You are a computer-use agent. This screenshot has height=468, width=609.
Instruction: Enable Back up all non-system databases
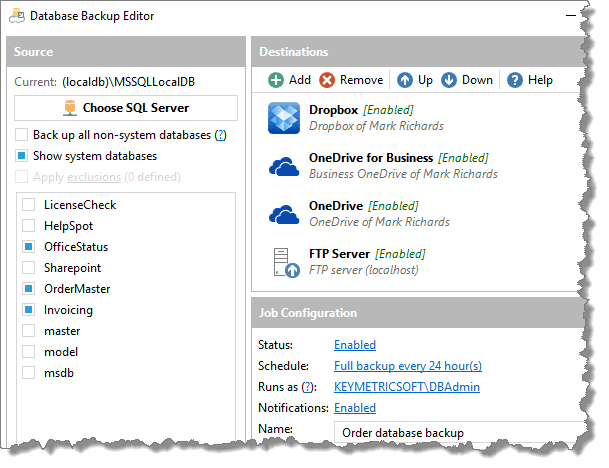(22, 135)
